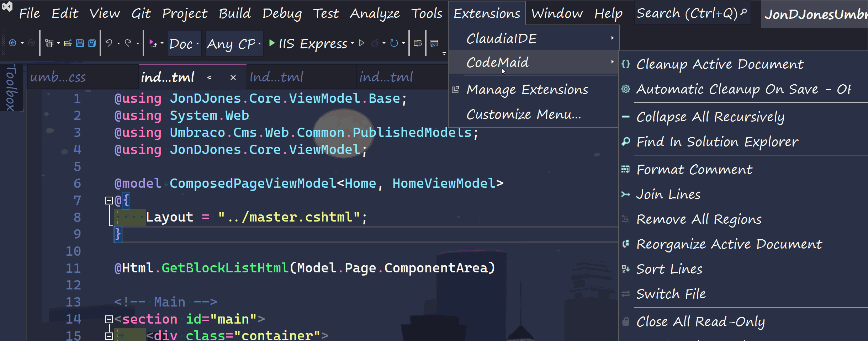Viewport: 868px width, 341px height.
Task: Select Cleanup Active Document menu item
Action: coord(719,64)
